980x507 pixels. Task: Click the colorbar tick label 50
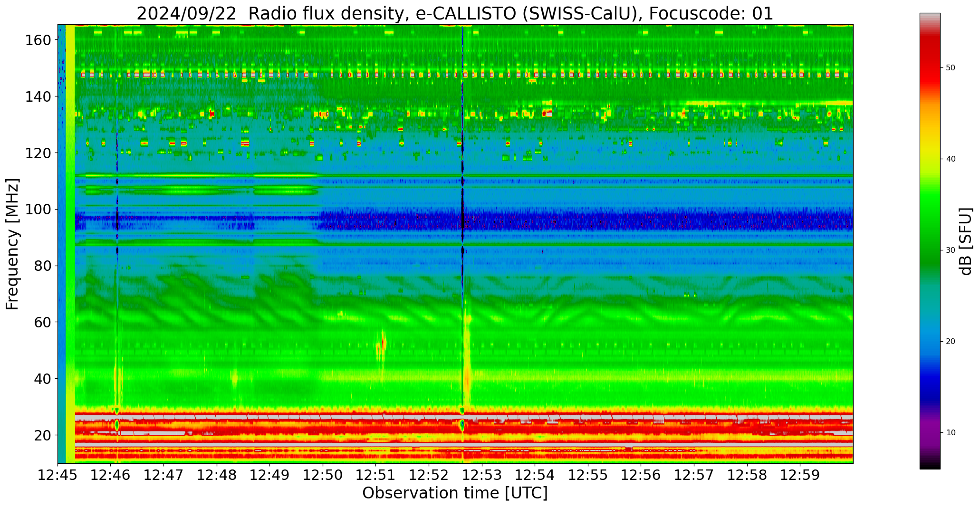coord(951,67)
